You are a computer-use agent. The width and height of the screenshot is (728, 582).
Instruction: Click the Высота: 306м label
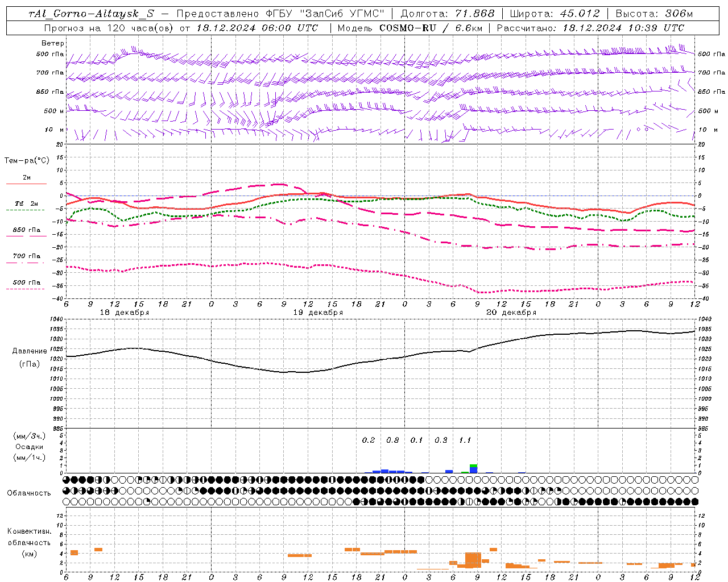tap(654, 14)
